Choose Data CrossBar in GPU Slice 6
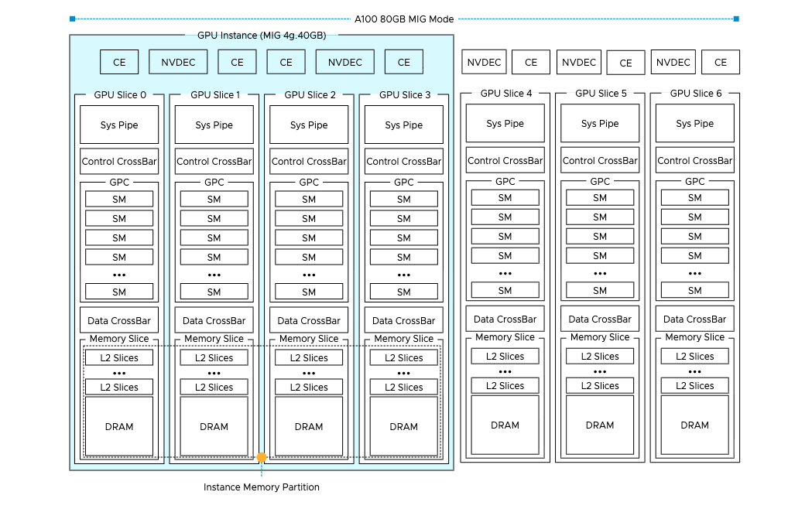The height and width of the screenshot is (509, 812). point(695,319)
